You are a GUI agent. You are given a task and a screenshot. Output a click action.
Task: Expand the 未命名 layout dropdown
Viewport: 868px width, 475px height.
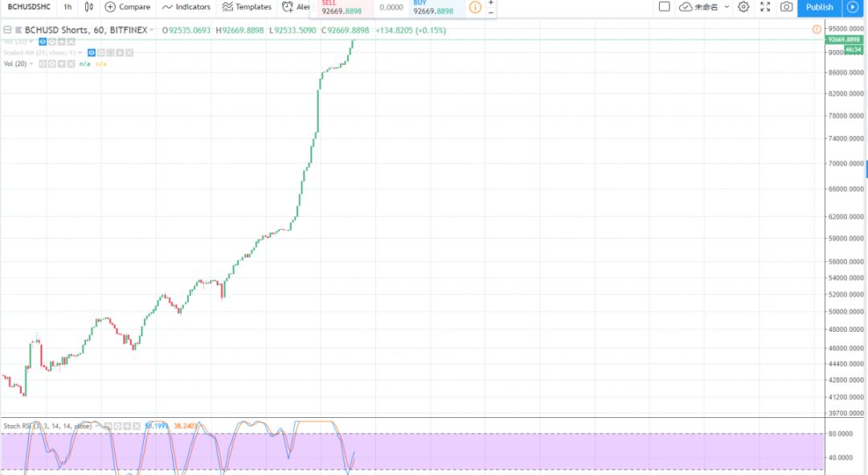pyautogui.click(x=727, y=7)
